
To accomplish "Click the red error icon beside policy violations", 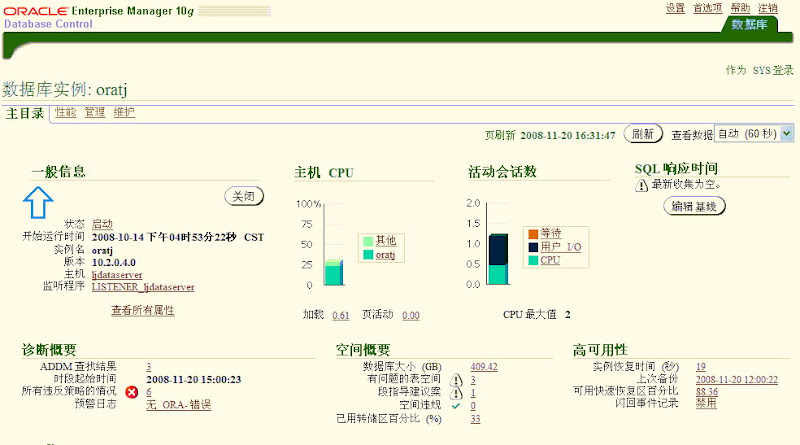I will click(x=132, y=392).
